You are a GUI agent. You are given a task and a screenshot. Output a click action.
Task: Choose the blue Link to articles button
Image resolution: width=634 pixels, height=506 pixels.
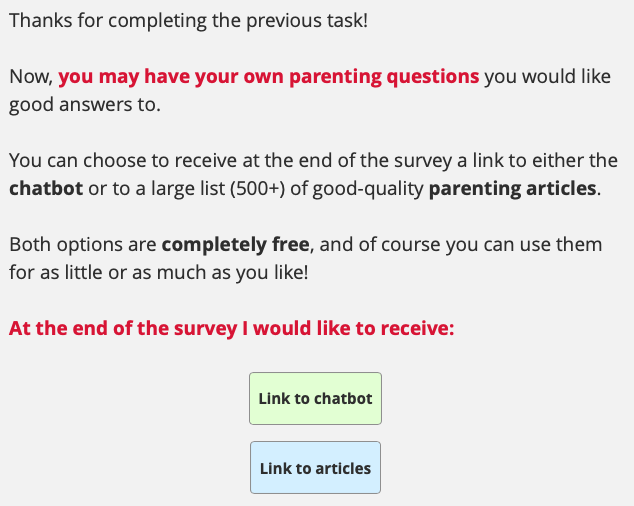tap(315, 468)
